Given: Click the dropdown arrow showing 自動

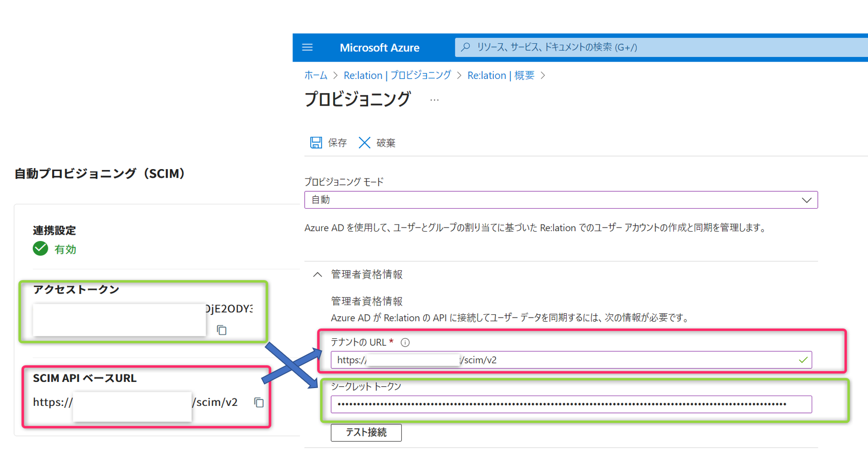Looking at the screenshot, I should point(806,200).
